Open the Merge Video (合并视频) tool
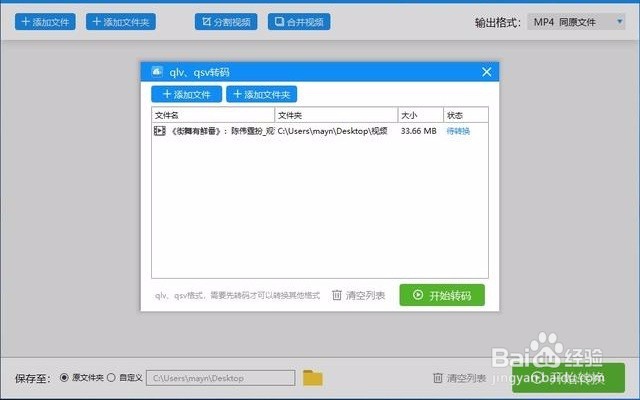 (299, 22)
